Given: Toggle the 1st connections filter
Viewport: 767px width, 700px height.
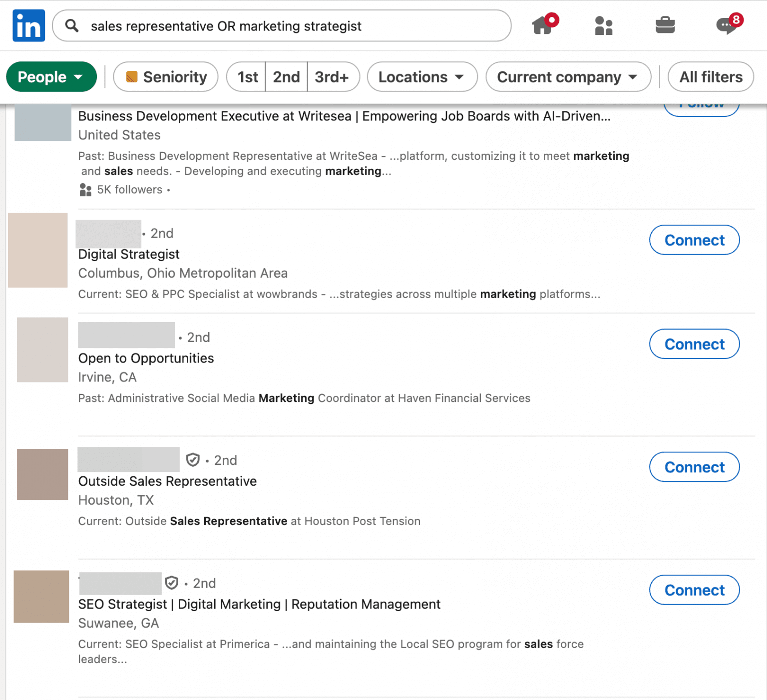Looking at the screenshot, I should tap(247, 77).
